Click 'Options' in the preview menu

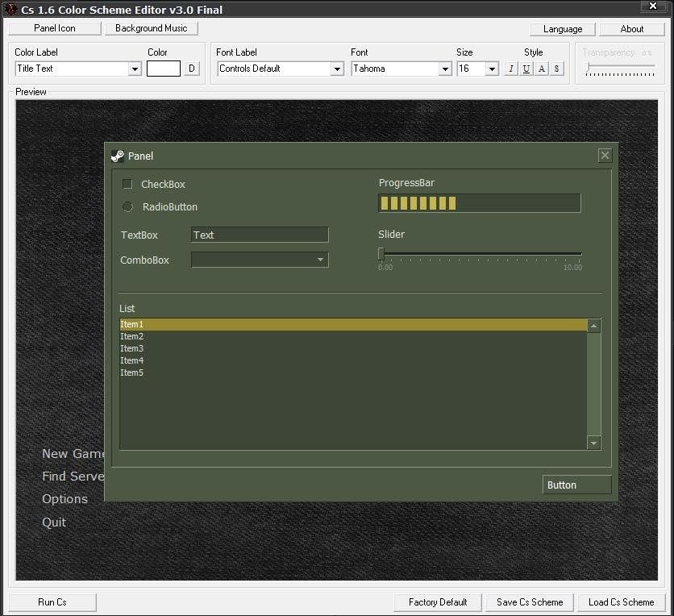tap(65, 499)
